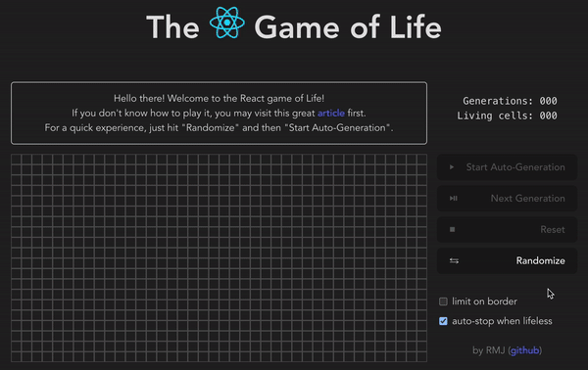588x370 pixels.
Task: Click the swap arrows icon beside Randomize
Action: (x=454, y=260)
